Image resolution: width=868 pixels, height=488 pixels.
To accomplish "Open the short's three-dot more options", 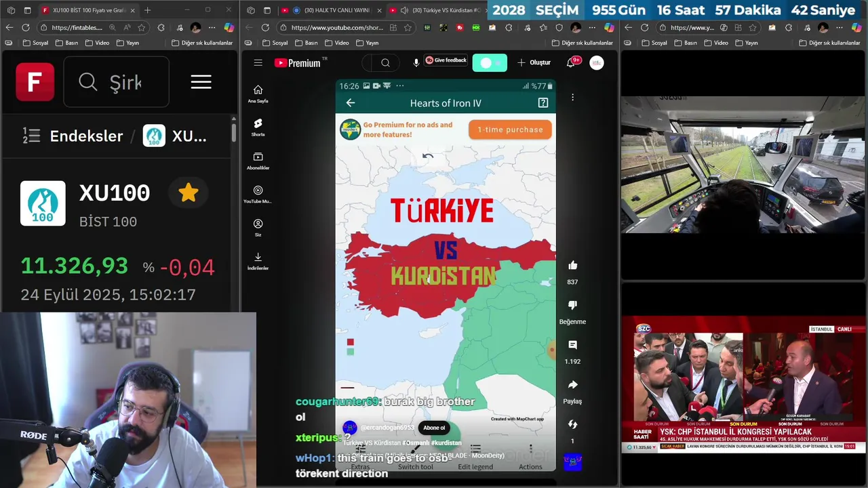I will pyautogui.click(x=572, y=98).
